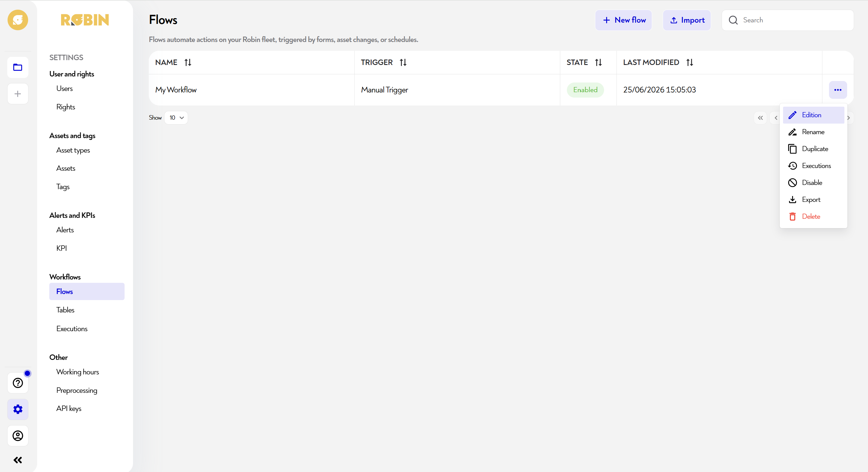This screenshot has width=868, height=472.
Task: Click the ROBIN wordmark logo
Action: pos(85,20)
